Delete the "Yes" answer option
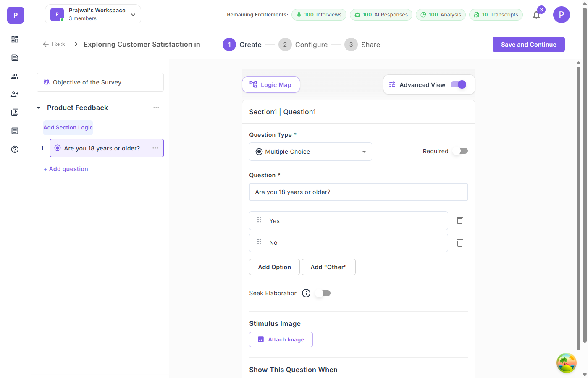This screenshot has width=588, height=378. click(x=460, y=220)
